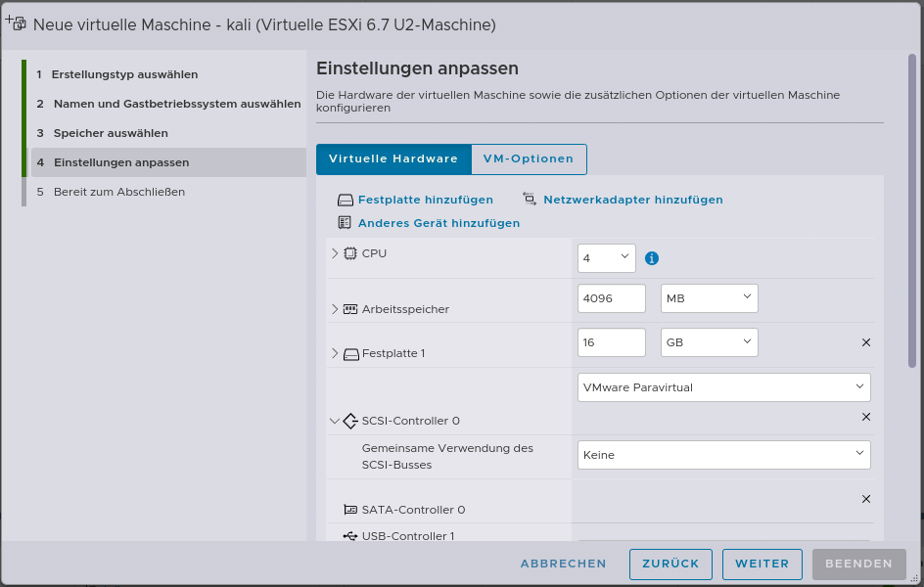Expand the Arbeitsspeicher section chevron
Screen dimensions: 924x587
334,308
